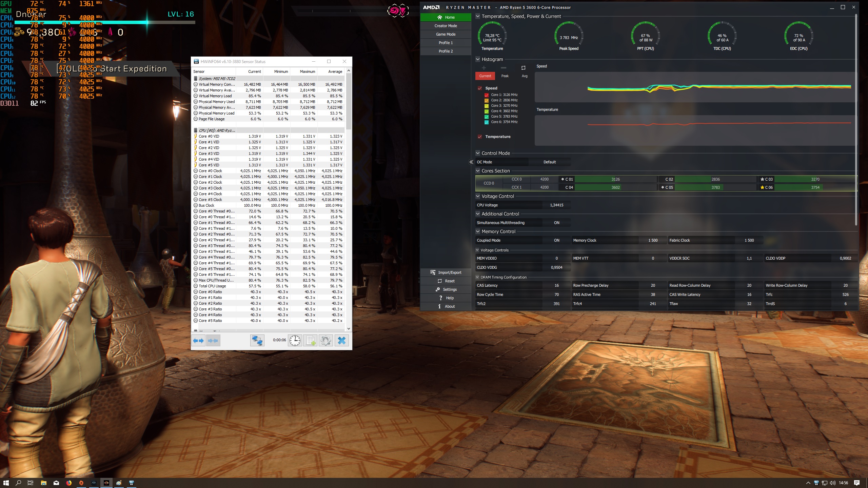Click the Ryzen Master vertical scrollbar
This screenshot has height=488, width=868.
click(856, 120)
